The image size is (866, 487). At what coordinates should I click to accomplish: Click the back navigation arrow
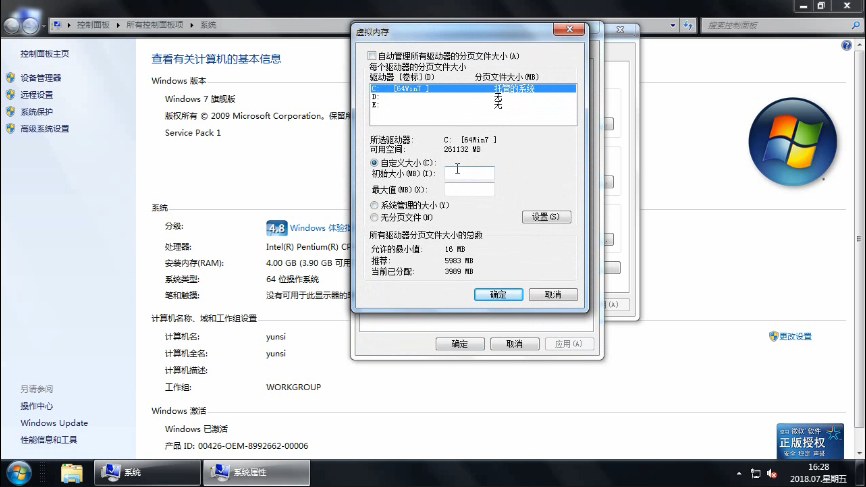coord(11,25)
